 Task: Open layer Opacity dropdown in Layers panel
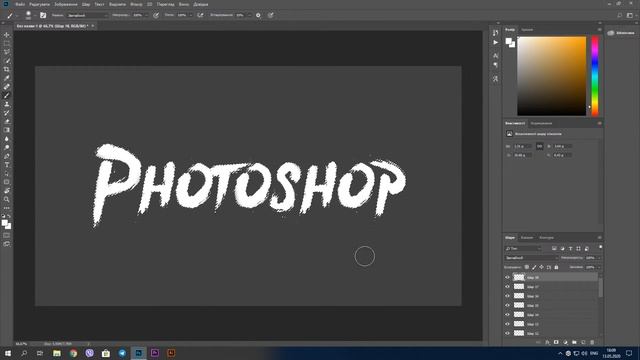[599, 258]
